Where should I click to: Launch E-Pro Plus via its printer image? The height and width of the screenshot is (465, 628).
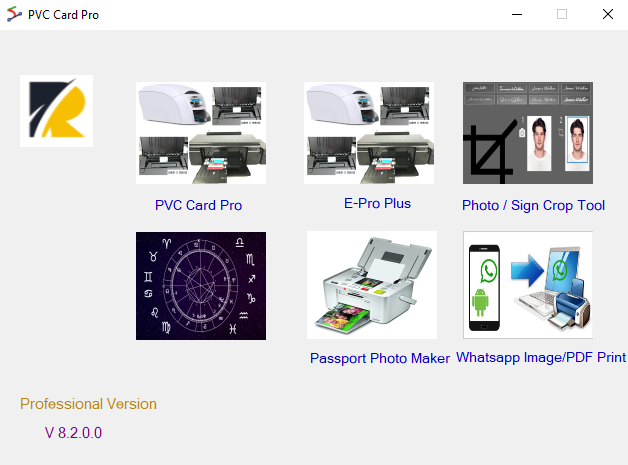[x=369, y=133]
